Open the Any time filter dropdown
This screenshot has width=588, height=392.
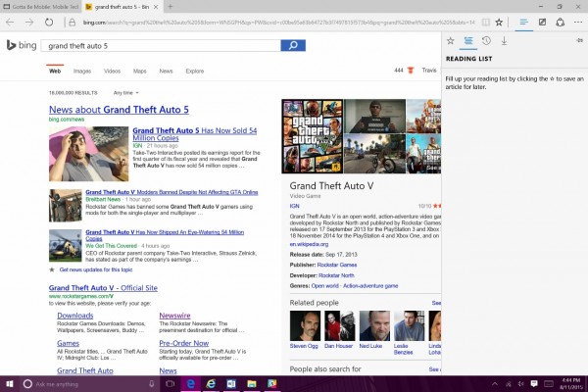pos(126,93)
